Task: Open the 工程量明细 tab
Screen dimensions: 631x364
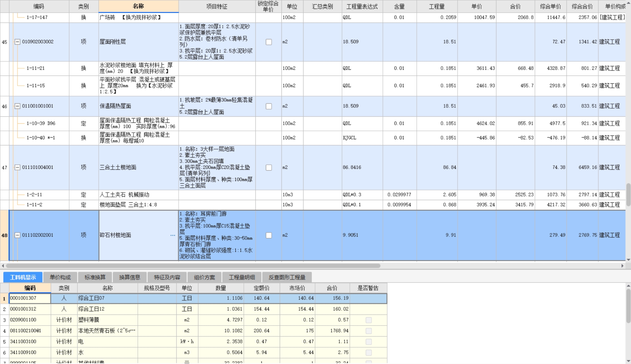Action: click(x=242, y=277)
